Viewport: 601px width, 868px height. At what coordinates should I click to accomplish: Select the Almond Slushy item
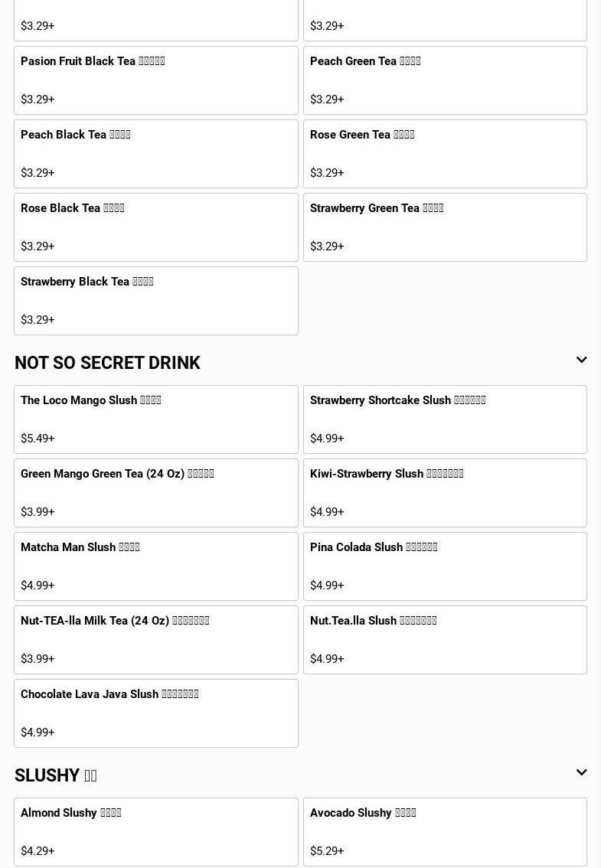click(156, 832)
